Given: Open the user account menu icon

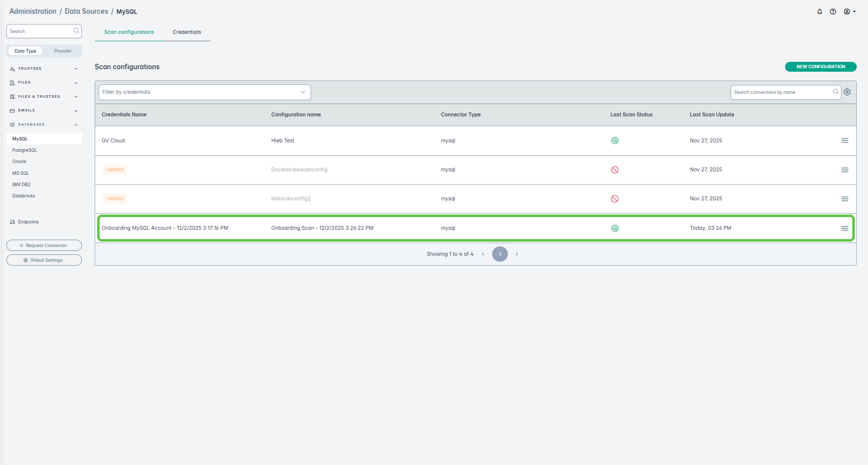Looking at the screenshot, I should pyautogui.click(x=849, y=12).
